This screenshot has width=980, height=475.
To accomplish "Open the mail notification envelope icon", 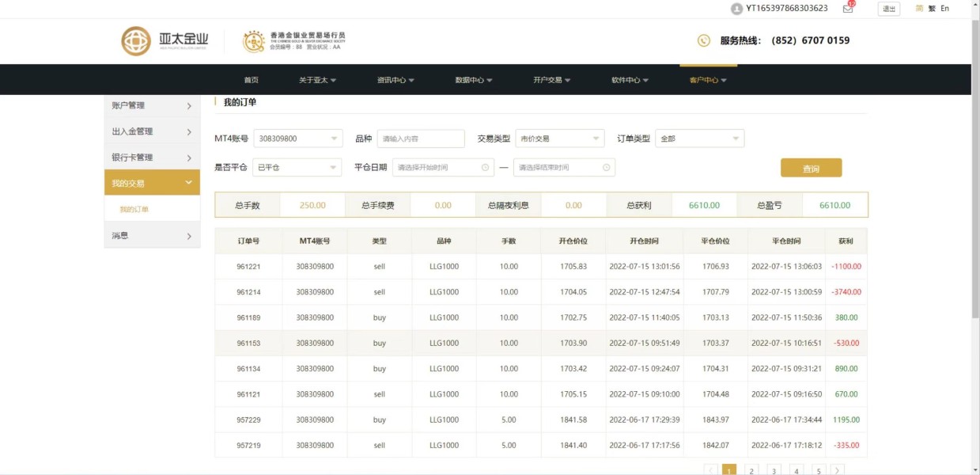I will pyautogui.click(x=848, y=9).
